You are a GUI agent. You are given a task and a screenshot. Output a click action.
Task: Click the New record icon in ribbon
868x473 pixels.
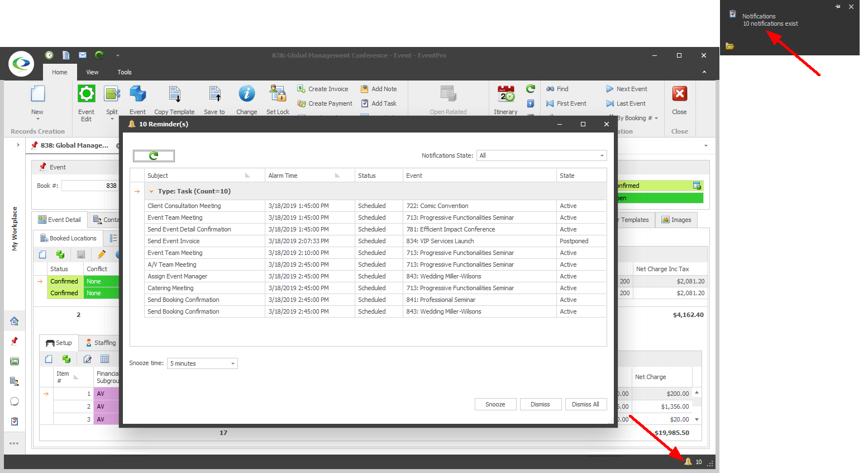click(x=37, y=94)
